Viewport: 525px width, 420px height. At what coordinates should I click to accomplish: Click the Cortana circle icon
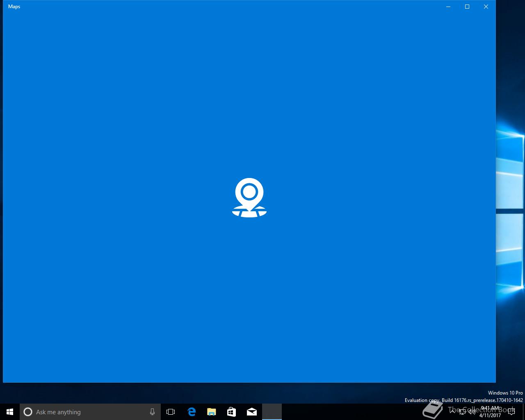[x=28, y=412]
